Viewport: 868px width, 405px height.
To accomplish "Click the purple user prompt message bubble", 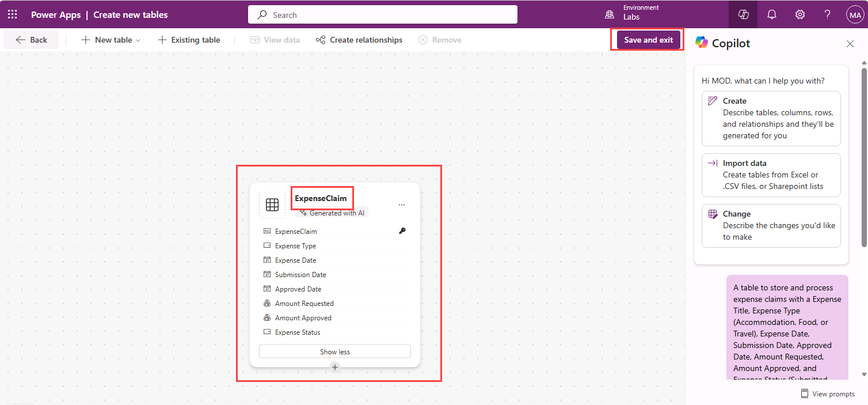I will coord(787,327).
